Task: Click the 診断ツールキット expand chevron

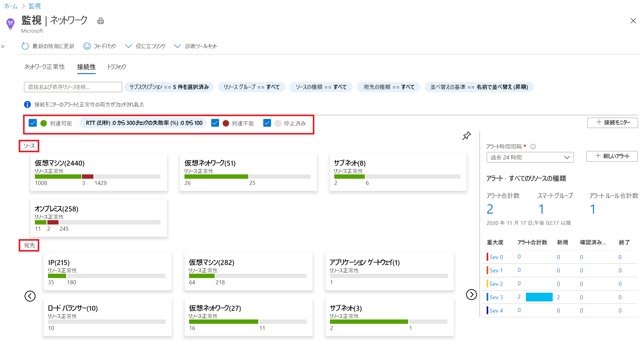Action: point(177,46)
